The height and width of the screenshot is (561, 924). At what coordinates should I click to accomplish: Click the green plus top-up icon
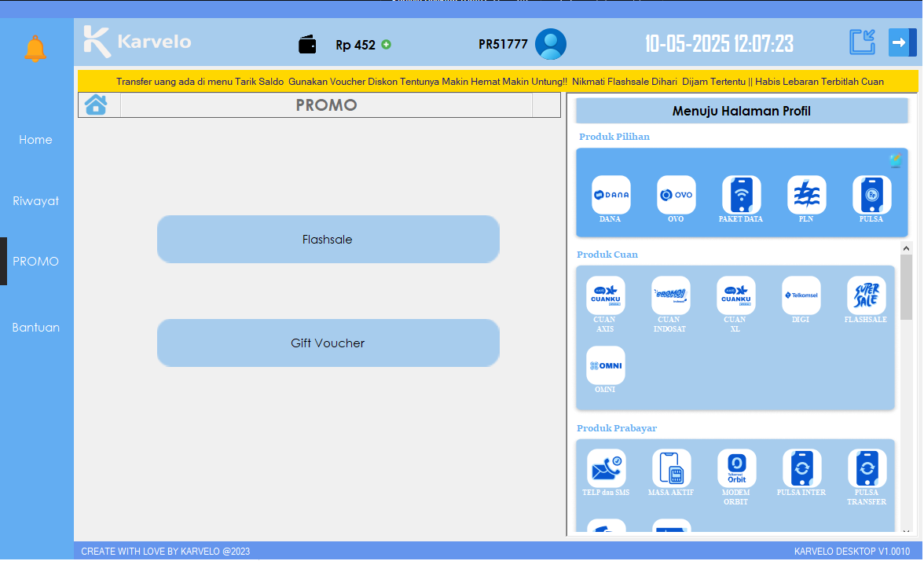point(387,45)
